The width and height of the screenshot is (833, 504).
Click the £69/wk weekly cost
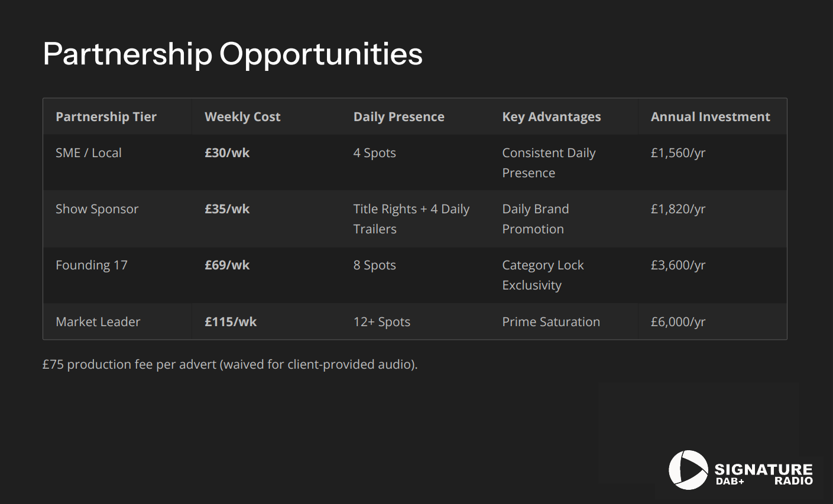point(227,265)
